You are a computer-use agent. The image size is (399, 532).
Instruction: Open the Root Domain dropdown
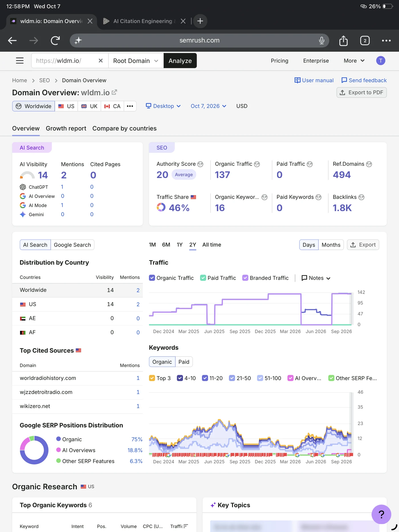pyautogui.click(x=136, y=61)
